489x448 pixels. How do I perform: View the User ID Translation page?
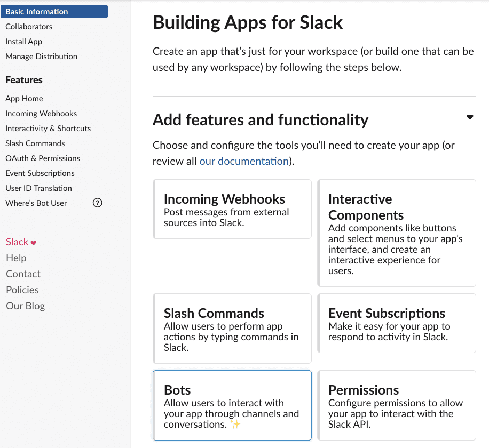click(38, 188)
